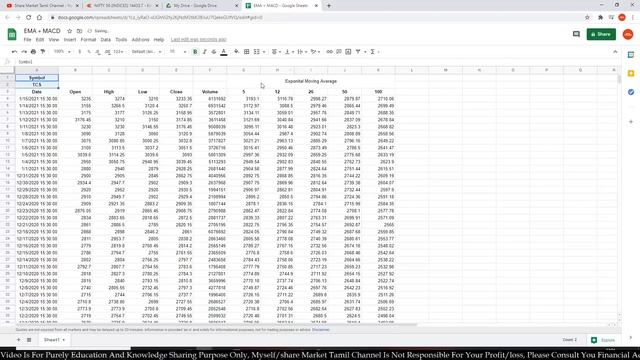This screenshot has width=640, height=360.
Task: Click the move to folder icon
Action: [79, 31]
